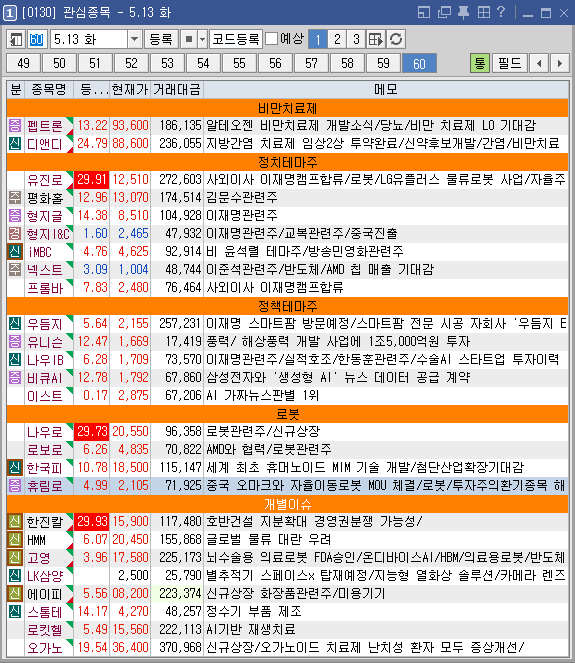Image resolution: width=575 pixels, height=663 pixels.
Task: Select view mode 1
Action: 318,40
